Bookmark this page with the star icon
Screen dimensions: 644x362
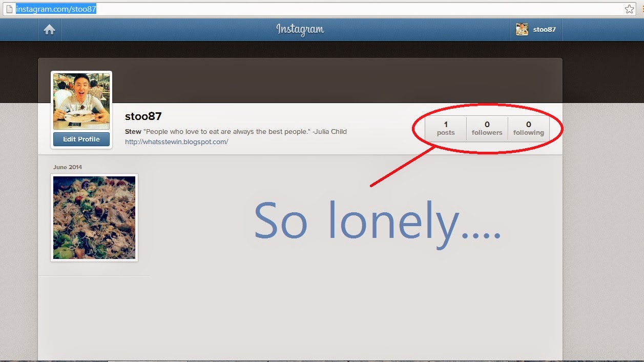[629, 9]
